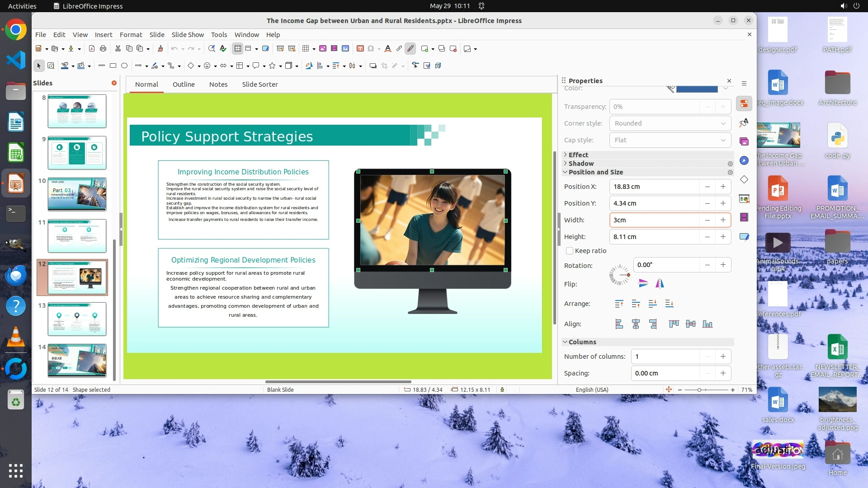Select the Ellipse drawing tool
This screenshot has width=868, height=488.
(x=124, y=66)
